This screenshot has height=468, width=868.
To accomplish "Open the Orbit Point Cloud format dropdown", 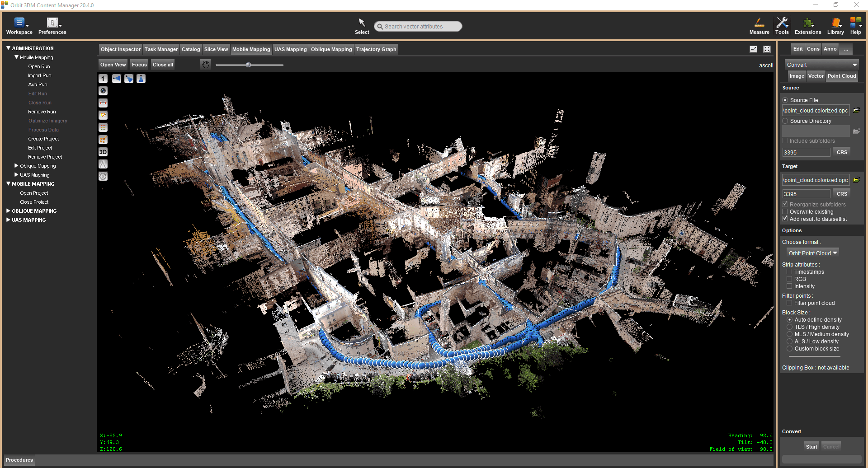I will [x=813, y=253].
